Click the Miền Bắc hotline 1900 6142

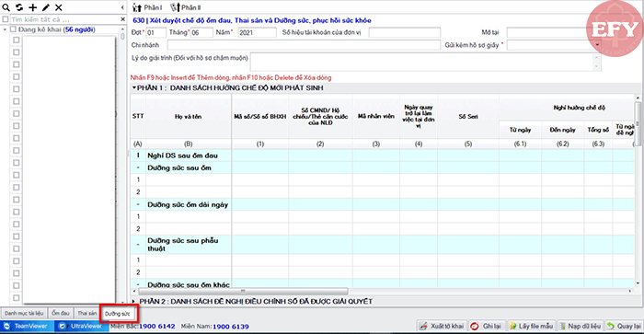pos(157,327)
